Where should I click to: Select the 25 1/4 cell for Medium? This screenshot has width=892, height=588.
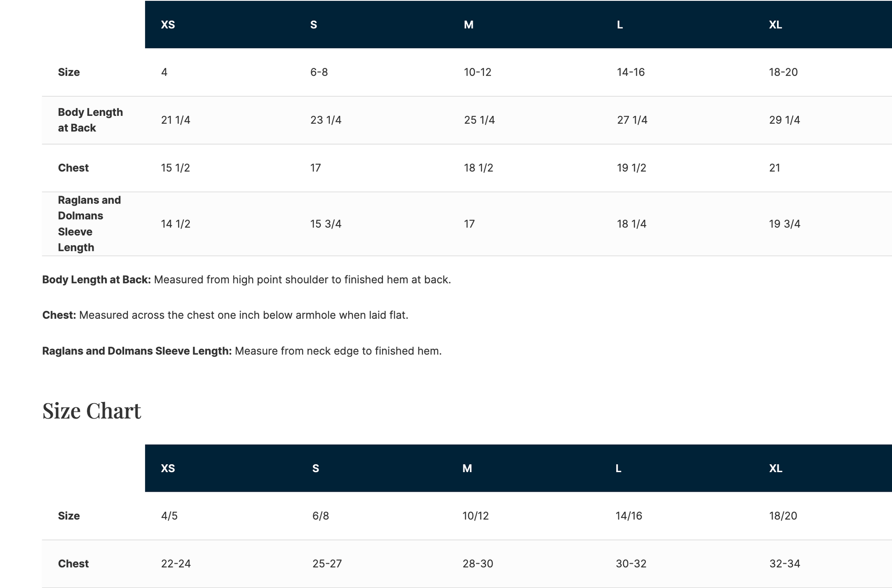479,120
